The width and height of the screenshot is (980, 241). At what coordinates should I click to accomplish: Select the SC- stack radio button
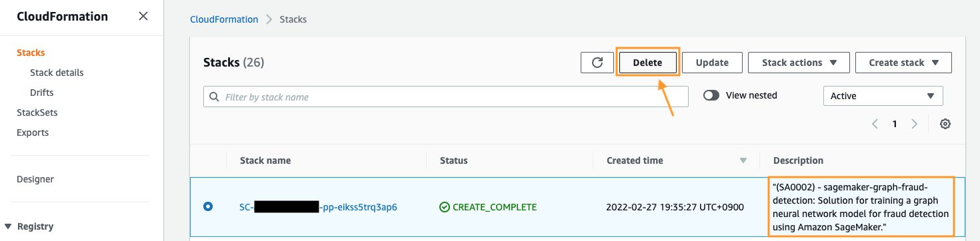(208, 206)
